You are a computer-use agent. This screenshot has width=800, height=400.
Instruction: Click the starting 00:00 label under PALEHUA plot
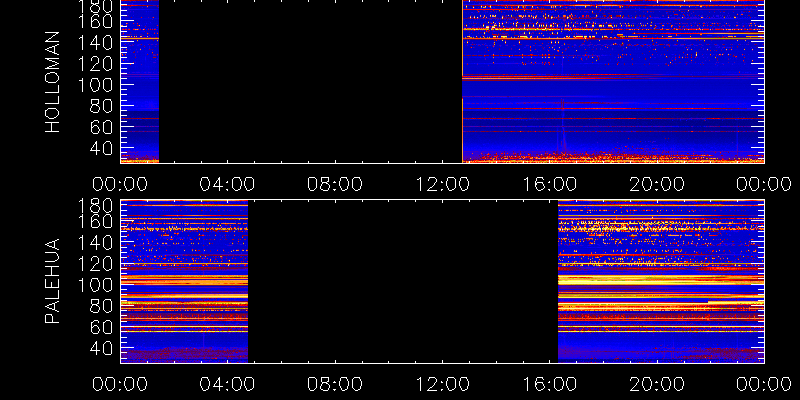point(120,384)
